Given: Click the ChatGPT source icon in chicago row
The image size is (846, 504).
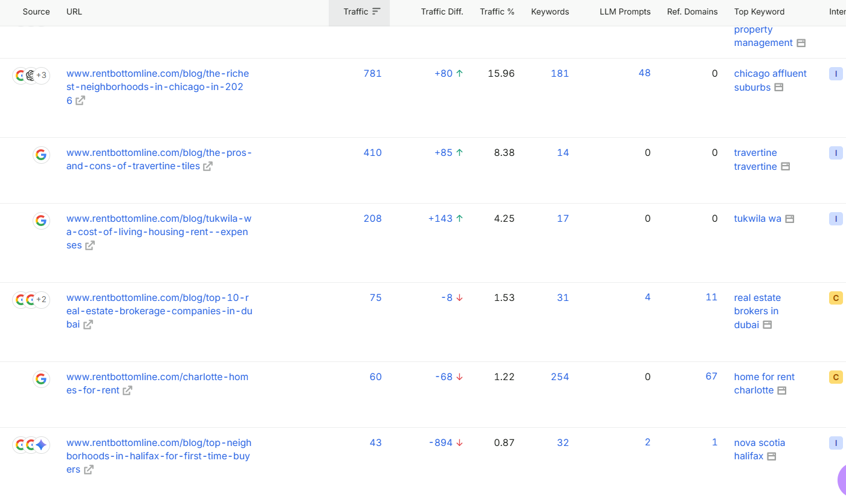Looking at the screenshot, I should coord(30,76).
